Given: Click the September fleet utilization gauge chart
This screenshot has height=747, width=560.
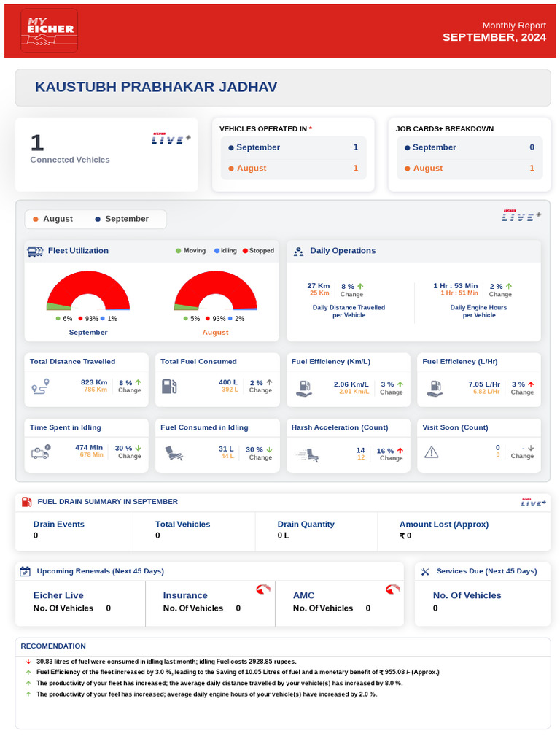Looking at the screenshot, I should pyautogui.click(x=88, y=290).
